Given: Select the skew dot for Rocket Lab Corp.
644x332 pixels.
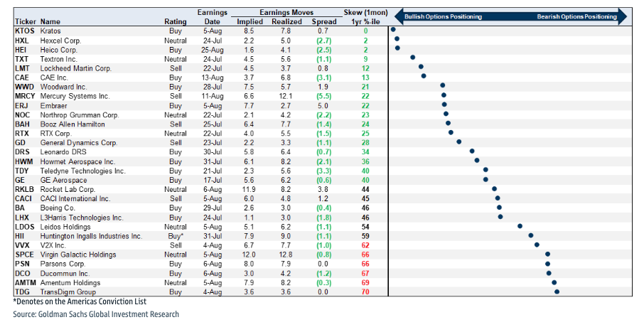Looking at the screenshot, I should coord(496,189).
